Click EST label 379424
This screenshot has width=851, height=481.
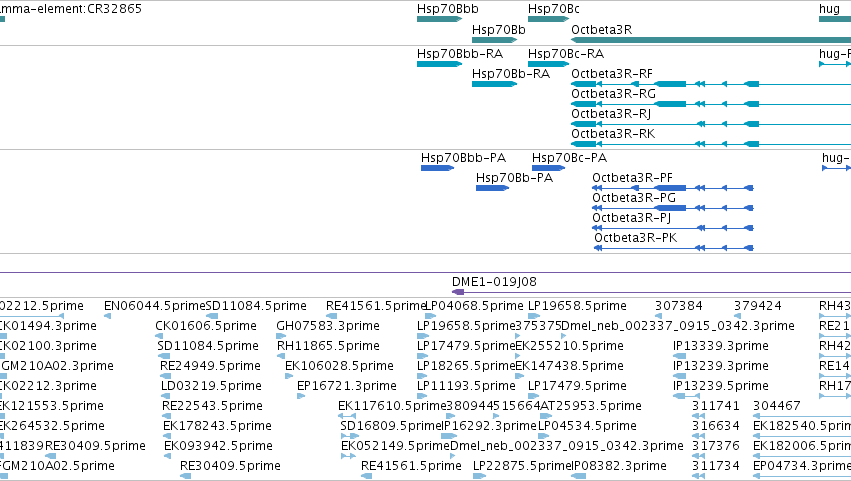pyautogui.click(x=758, y=306)
